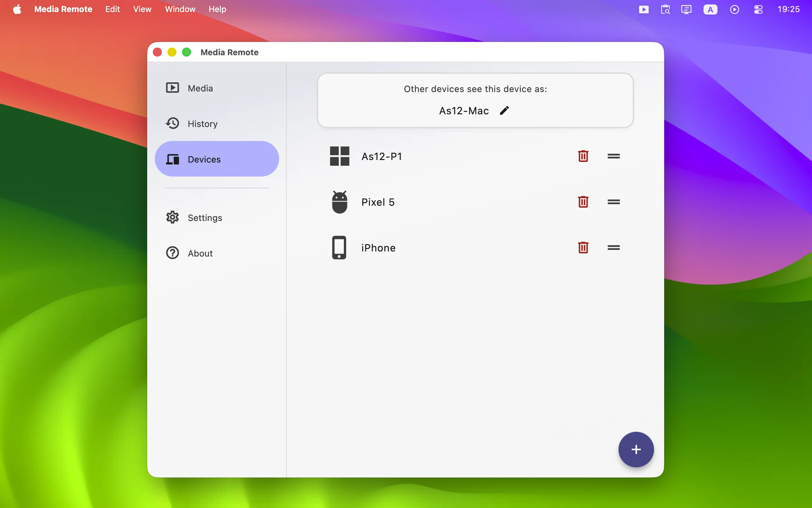Open Settings from the sidebar
This screenshot has height=508, width=812.
coord(217,218)
